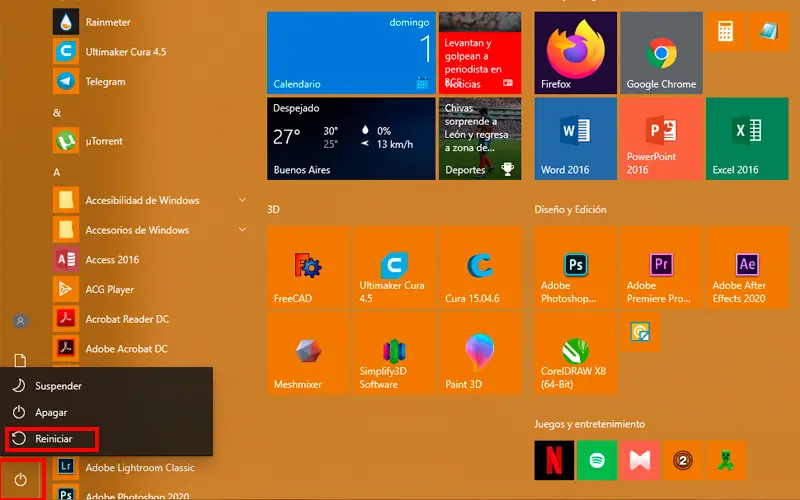Open the Netflix tile
The image size is (800, 500).
pos(554,461)
